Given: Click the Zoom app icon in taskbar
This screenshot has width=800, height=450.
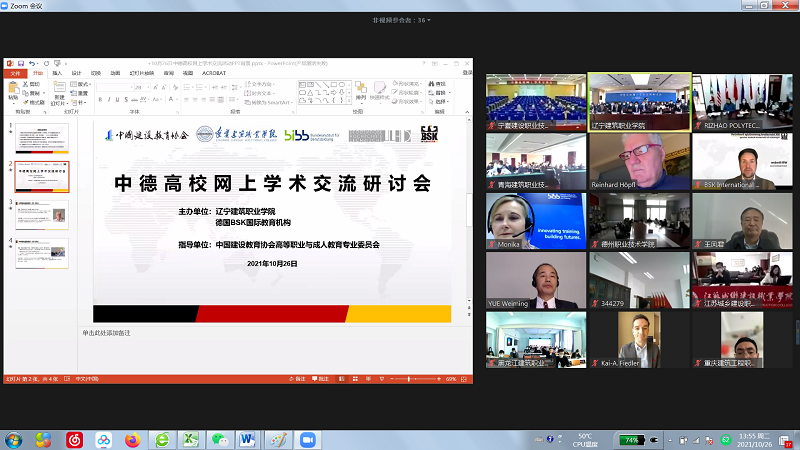Looking at the screenshot, I should pyautogui.click(x=307, y=440).
